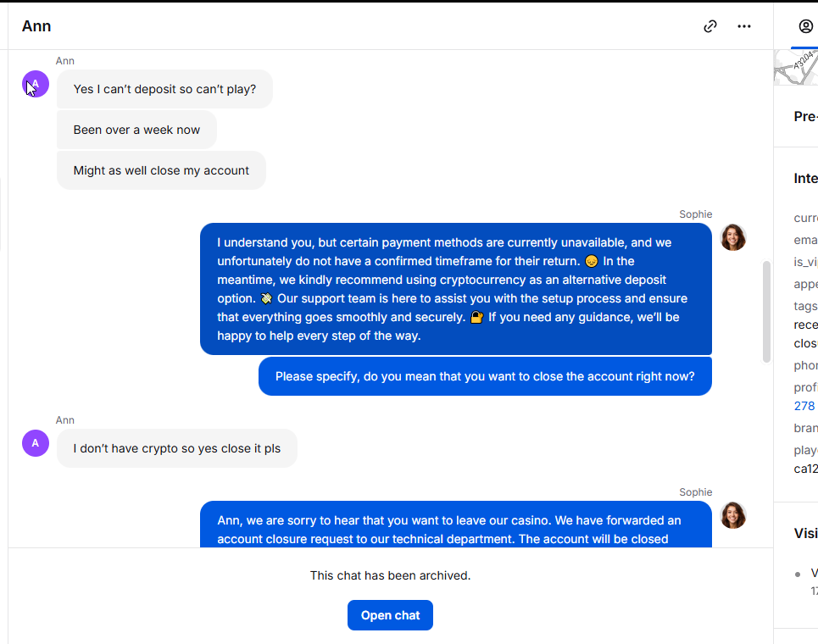Screen dimensions: 818x644
Task: Expand the Visited pages sidebar section
Action: (805, 533)
